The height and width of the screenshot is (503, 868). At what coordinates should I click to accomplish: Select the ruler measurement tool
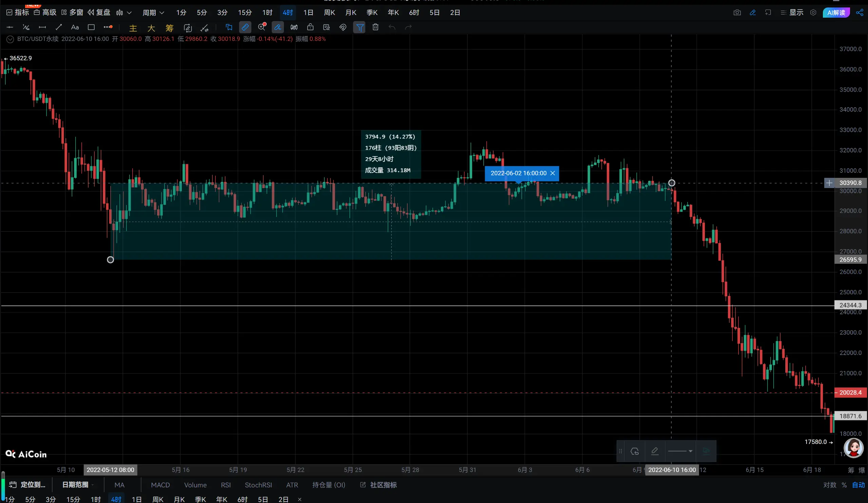(x=245, y=27)
